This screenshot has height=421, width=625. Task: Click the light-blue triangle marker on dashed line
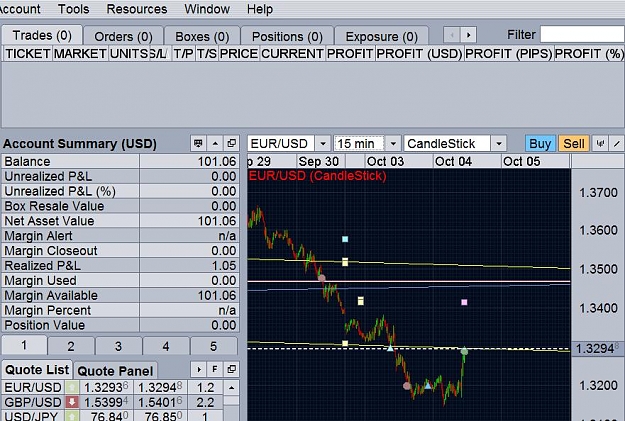[390, 348]
